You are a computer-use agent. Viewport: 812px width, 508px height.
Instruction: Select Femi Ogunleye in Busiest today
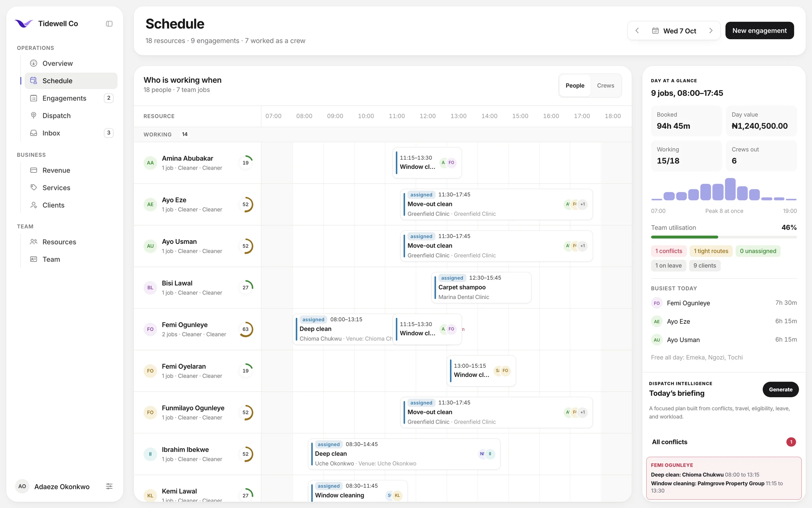coord(724,303)
